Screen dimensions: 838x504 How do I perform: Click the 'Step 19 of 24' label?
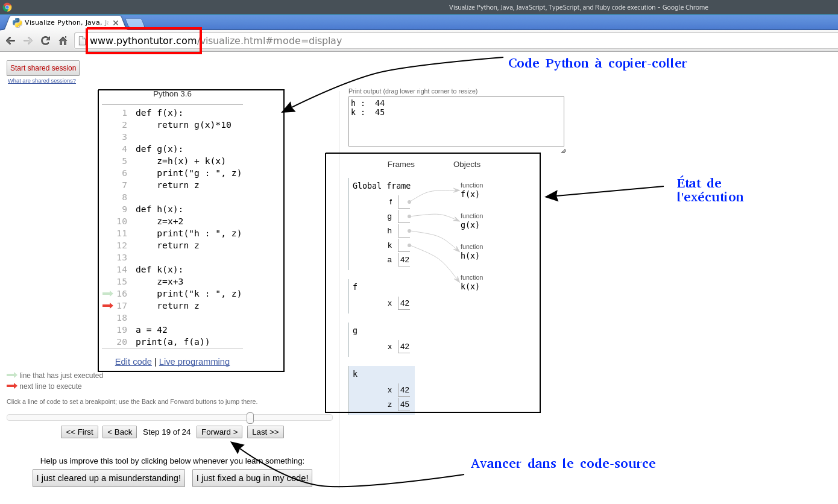[166, 432]
